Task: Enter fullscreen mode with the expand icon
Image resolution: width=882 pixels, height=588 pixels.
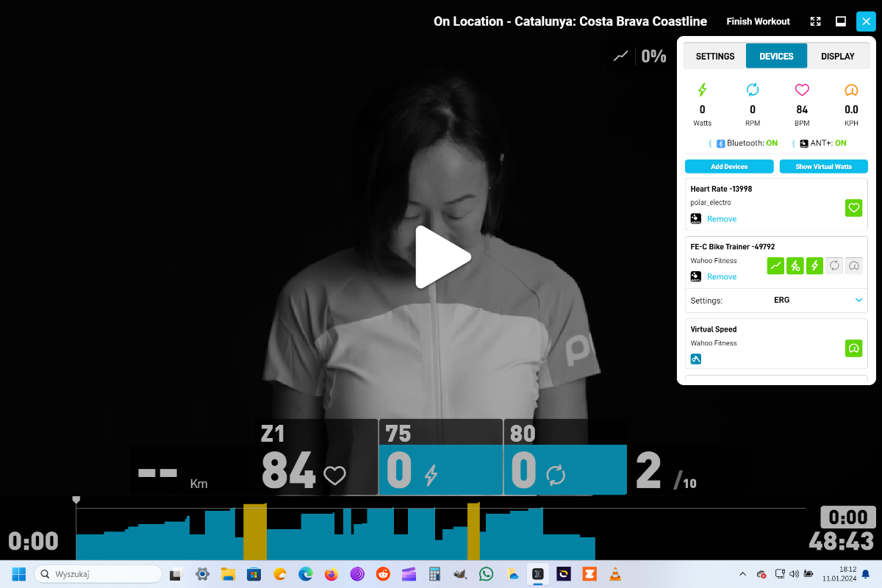Action: pos(815,21)
